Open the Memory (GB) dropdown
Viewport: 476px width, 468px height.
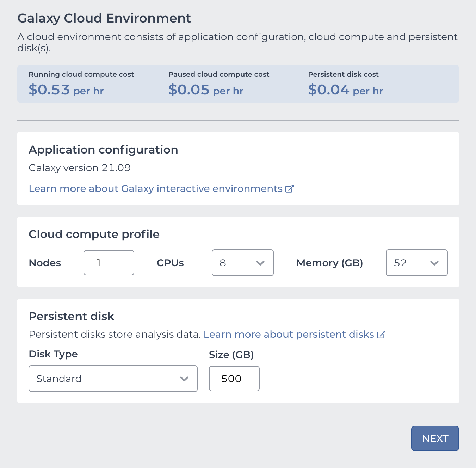tap(417, 263)
